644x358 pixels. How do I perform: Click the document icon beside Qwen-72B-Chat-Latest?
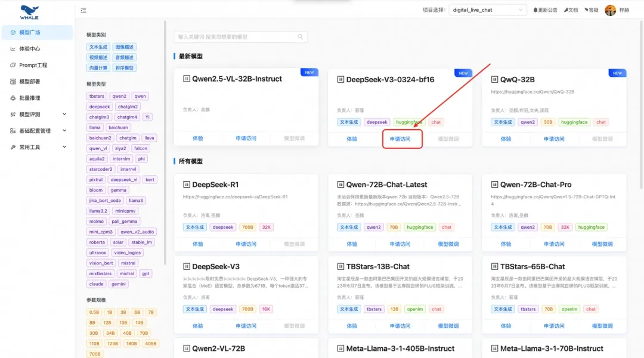pyautogui.click(x=340, y=185)
